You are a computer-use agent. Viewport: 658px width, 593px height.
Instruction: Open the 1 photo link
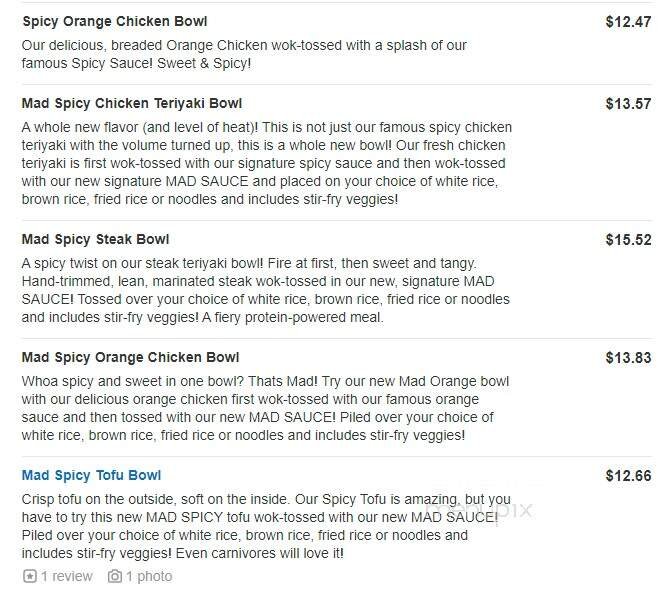tap(149, 577)
